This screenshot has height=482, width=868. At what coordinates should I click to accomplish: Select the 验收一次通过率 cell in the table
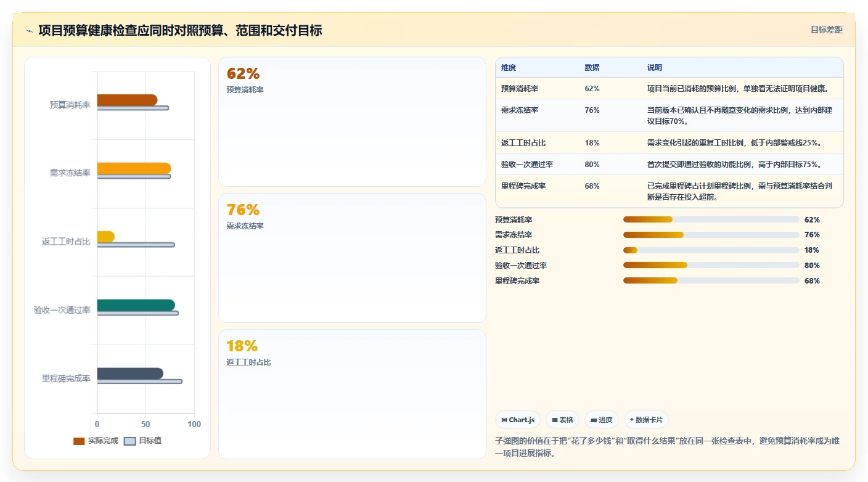pyautogui.click(x=527, y=165)
